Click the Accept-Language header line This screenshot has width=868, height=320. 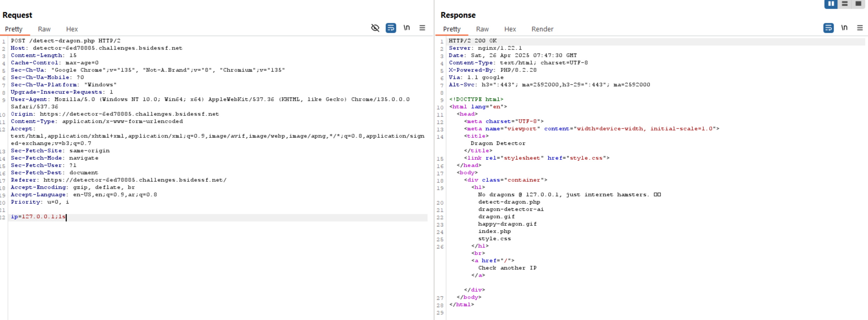[84, 195]
